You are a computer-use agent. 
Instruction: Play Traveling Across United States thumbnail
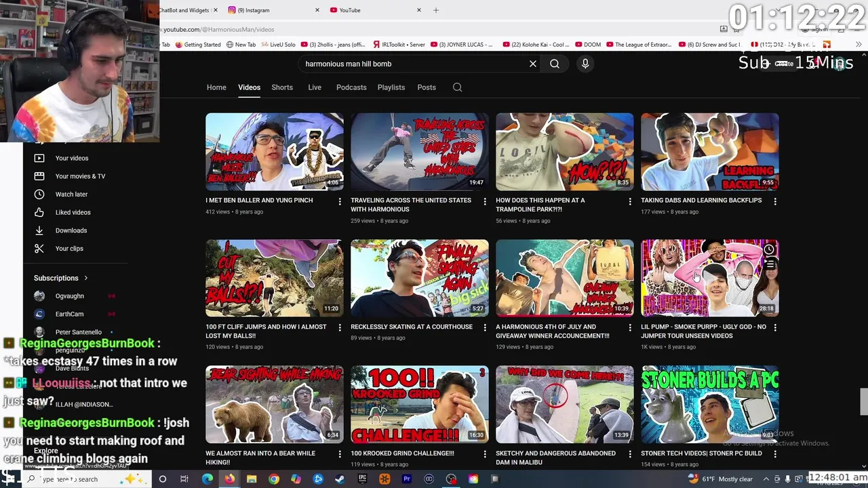tap(420, 152)
